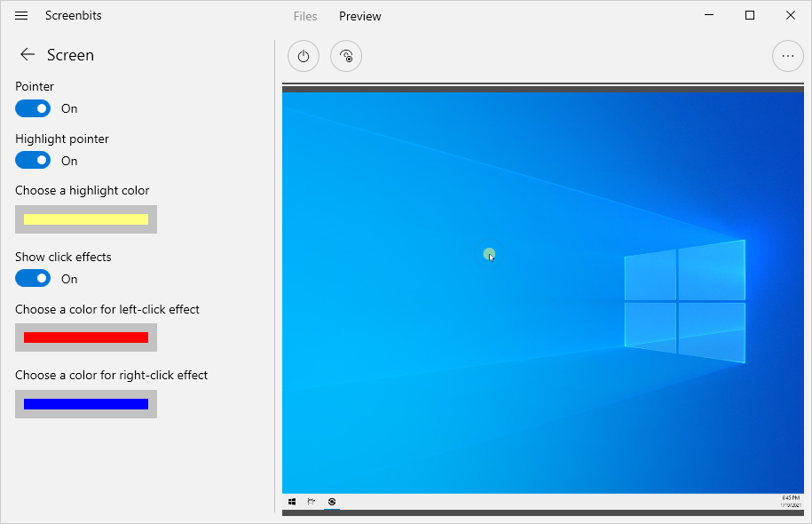This screenshot has height=524, width=812.
Task: Click the Screenbits app title text
Action: coord(73,16)
